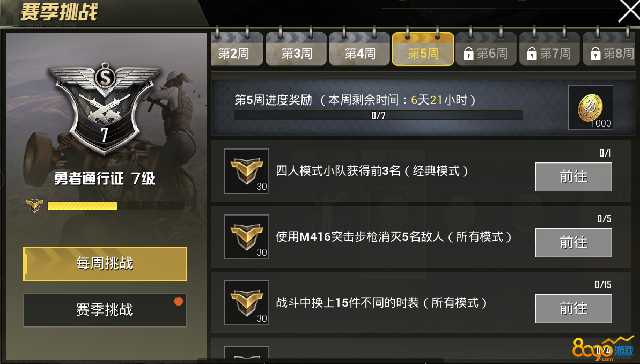640x364 pixels.
Task: Close the challenge window with the X
Action: tap(628, 10)
